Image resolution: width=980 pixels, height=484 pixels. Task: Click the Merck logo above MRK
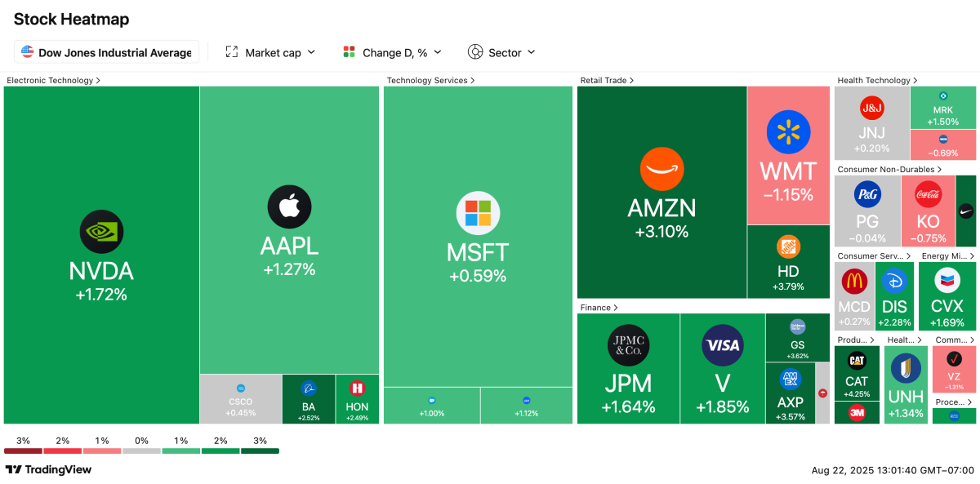pos(943,96)
